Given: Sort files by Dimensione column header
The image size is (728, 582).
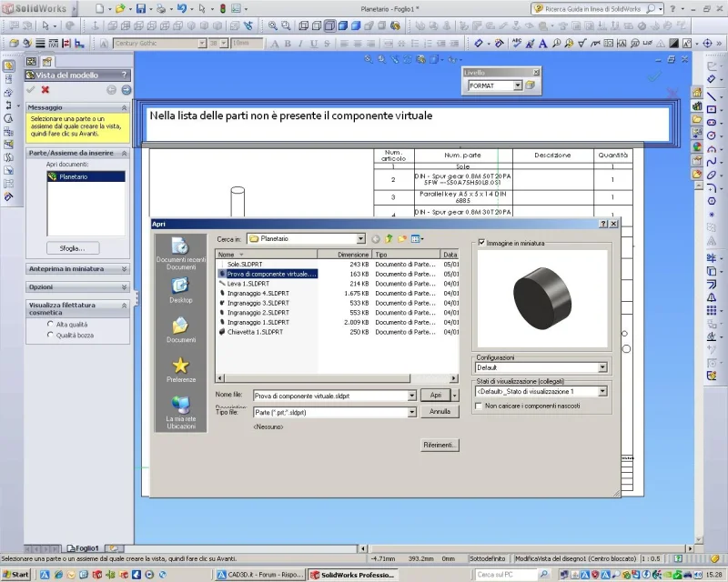Looking at the screenshot, I should click(346, 255).
